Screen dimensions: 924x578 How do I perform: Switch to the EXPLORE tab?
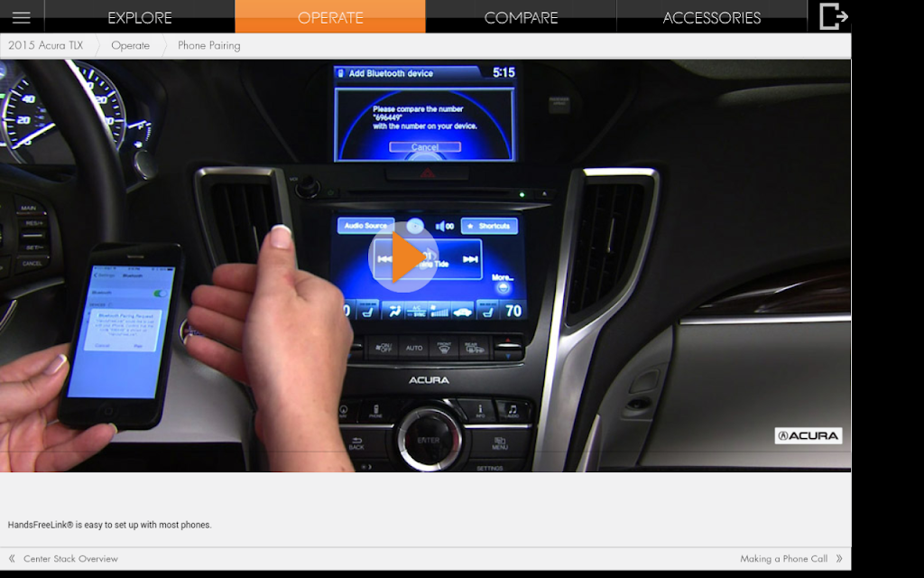(140, 17)
